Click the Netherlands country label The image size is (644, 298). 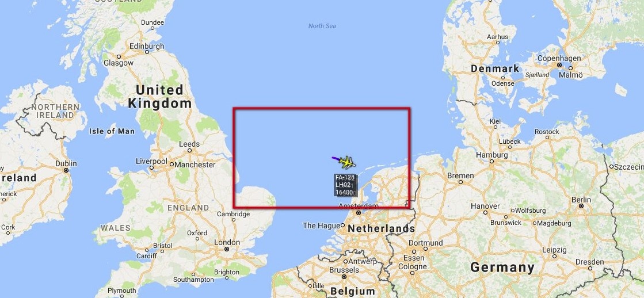(x=382, y=228)
